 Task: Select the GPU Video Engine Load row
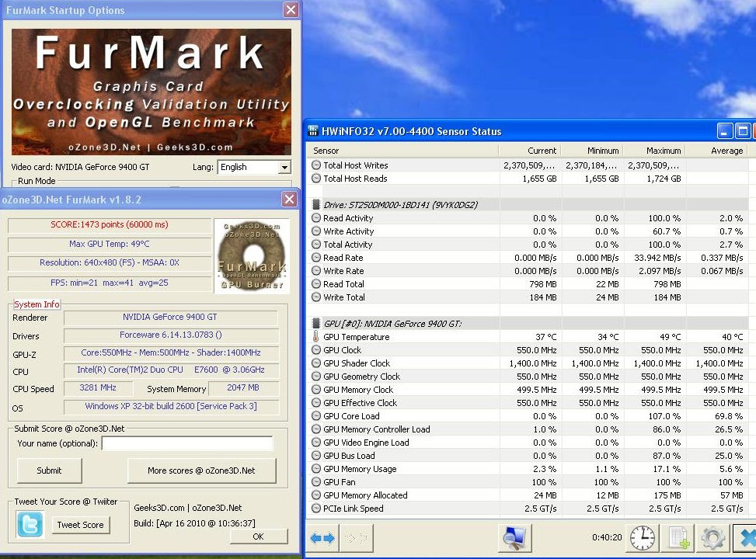point(529,443)
